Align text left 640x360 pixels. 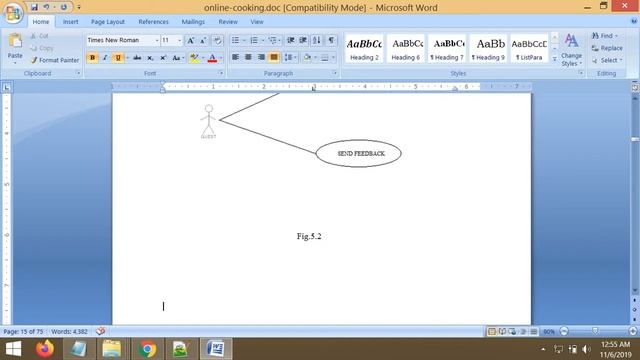[236, 58]
